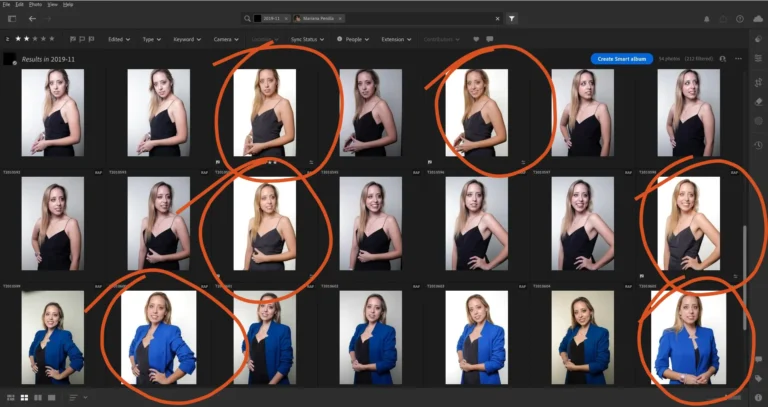Image resolution: width=768 pixels, height=407 pixels.
Task: Expand the Keyword filter dropdown
Action: [x=184, y=39]
